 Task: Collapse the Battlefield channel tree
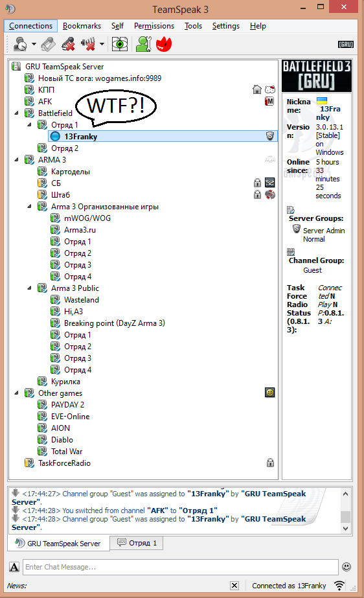tap(16, 113)
